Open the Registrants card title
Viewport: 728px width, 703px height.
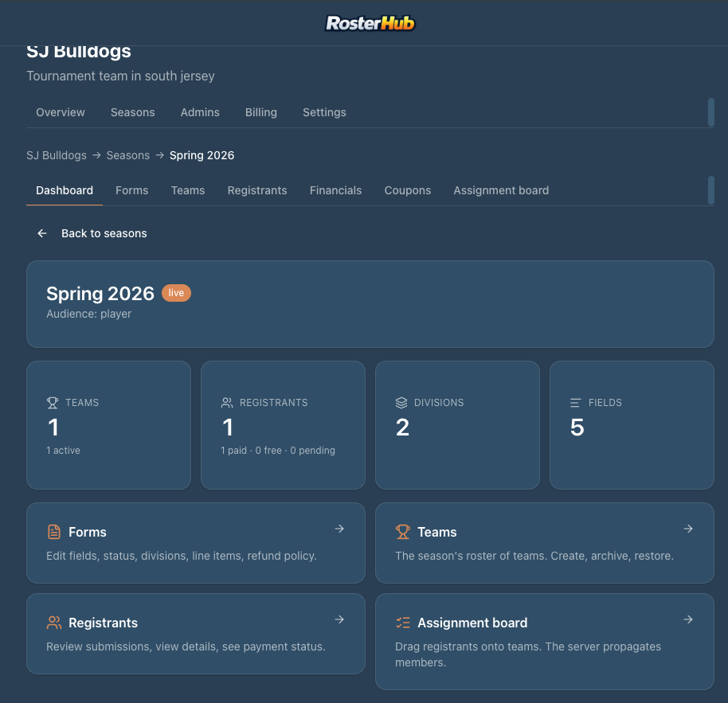pos(103,623)
